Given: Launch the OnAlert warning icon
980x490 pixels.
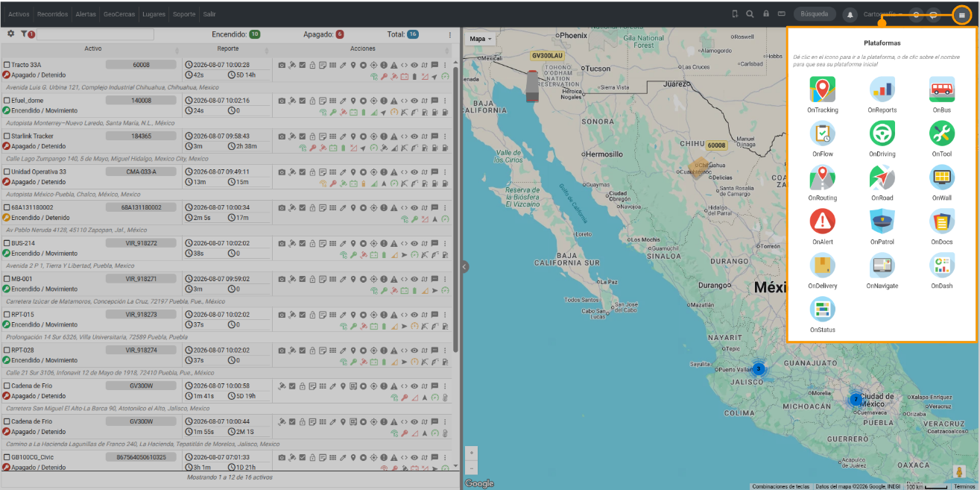Looking at the screenshot, I should [x=822, y=222].
